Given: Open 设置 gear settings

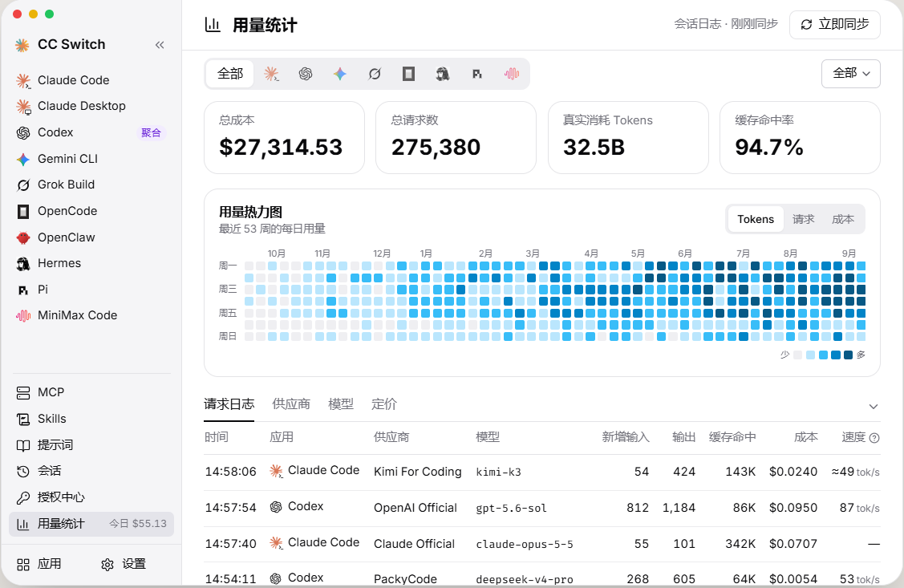Looking at the screenshot, I should pyautogui.click(x=124, y=564).
